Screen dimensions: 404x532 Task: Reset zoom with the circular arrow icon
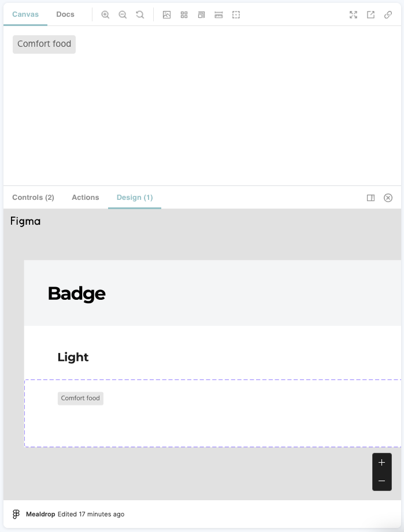(140, 14)
